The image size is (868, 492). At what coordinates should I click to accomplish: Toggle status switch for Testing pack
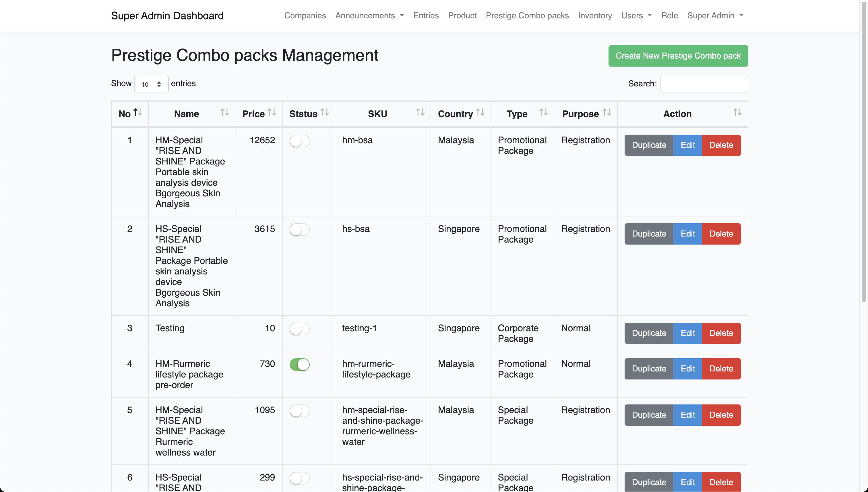point(299,329)
